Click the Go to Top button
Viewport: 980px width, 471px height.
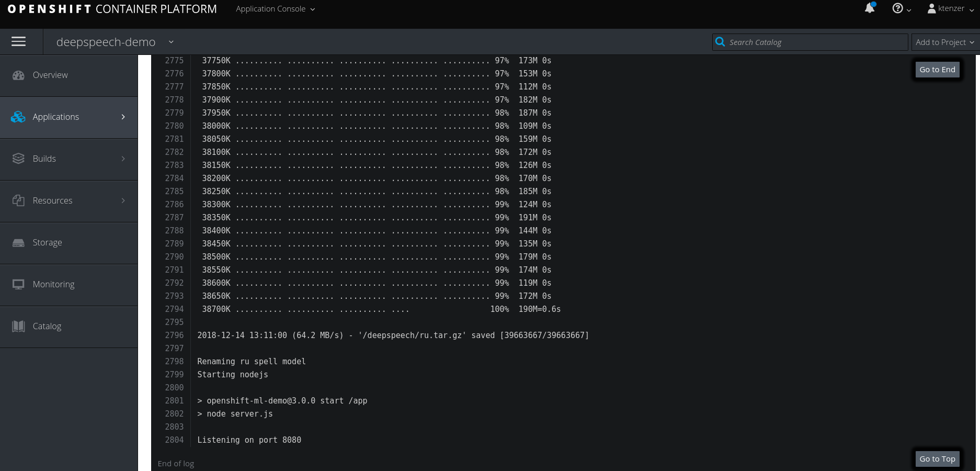pyautogui.click(x=937, y=459)
